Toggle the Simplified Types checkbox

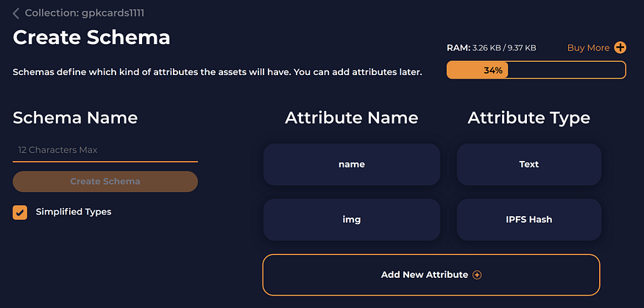[20, 212]
